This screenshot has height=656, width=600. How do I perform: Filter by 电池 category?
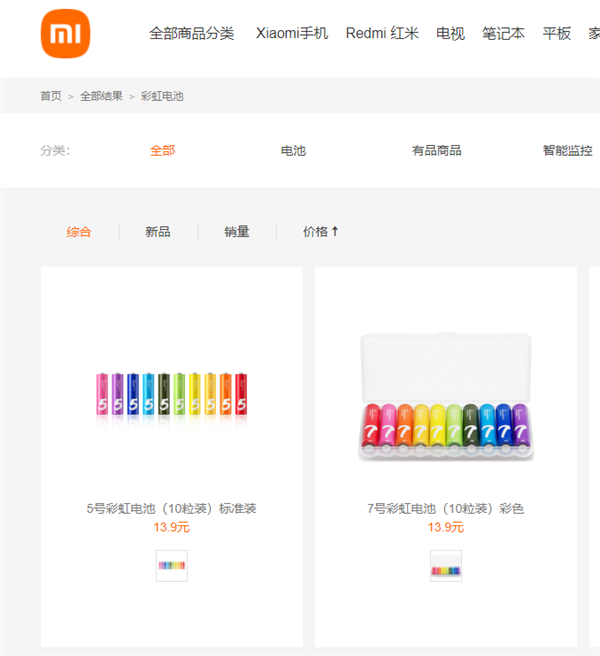293,151
